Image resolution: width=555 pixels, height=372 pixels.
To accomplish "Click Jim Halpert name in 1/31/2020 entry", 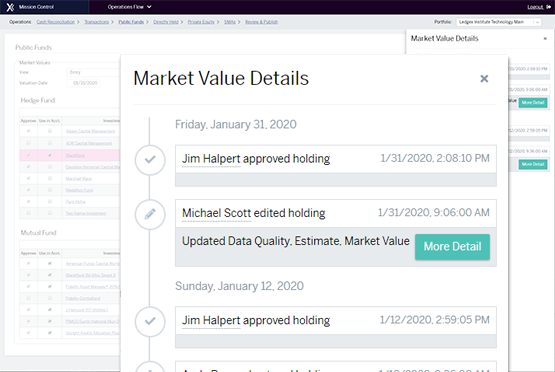I will 211,159.
